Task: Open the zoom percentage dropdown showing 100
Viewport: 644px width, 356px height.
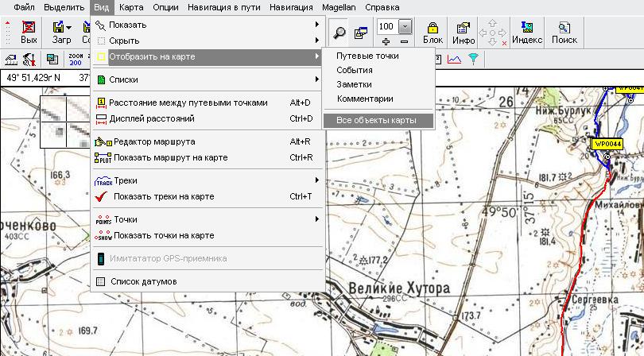Action: point(405,26)
